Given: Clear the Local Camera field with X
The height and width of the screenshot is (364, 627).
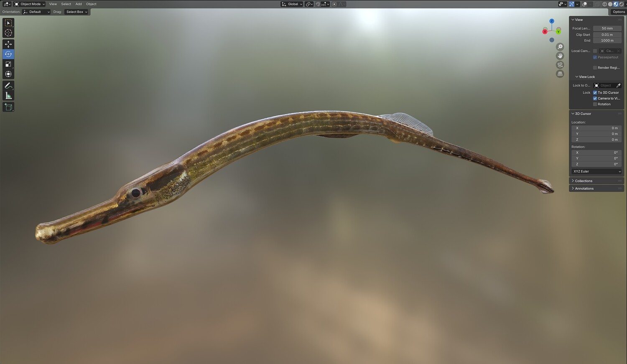Looking at the screenshot, I should point(619,51).
